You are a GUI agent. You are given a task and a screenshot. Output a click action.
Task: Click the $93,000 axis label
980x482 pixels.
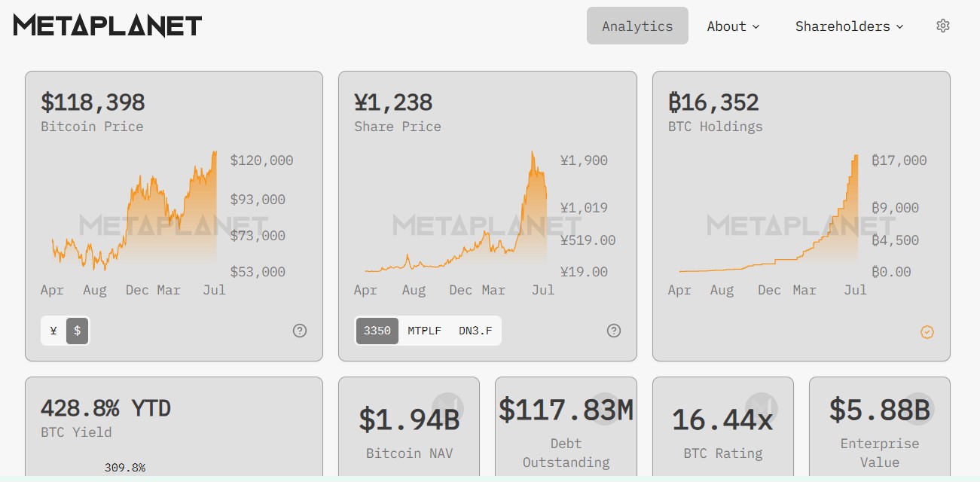(x=258, y=200)
